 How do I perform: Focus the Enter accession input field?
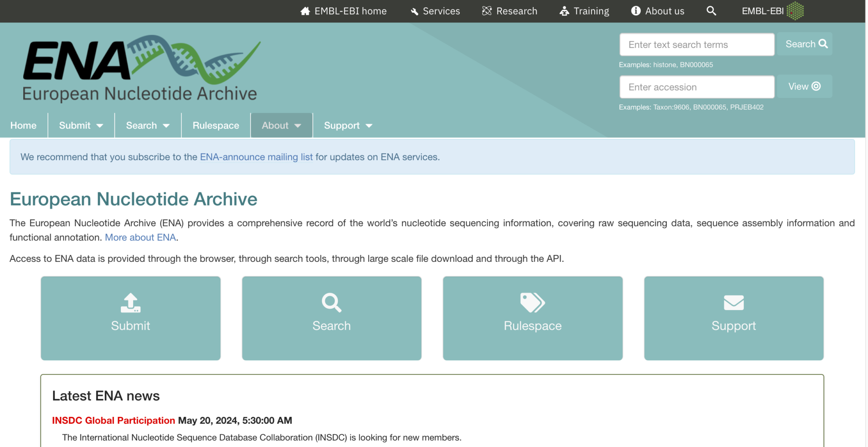click(697, 87)
